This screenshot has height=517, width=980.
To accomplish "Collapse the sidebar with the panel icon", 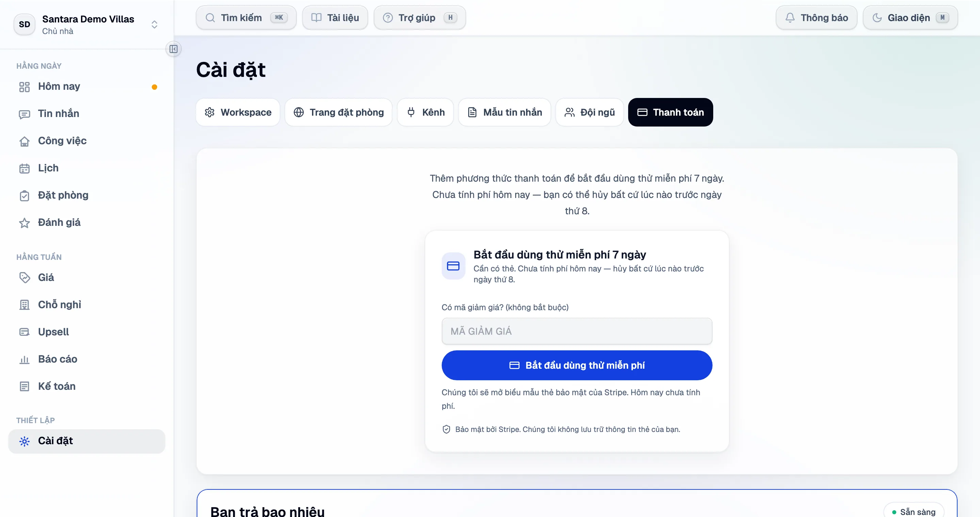I will (x=174, y=49).
